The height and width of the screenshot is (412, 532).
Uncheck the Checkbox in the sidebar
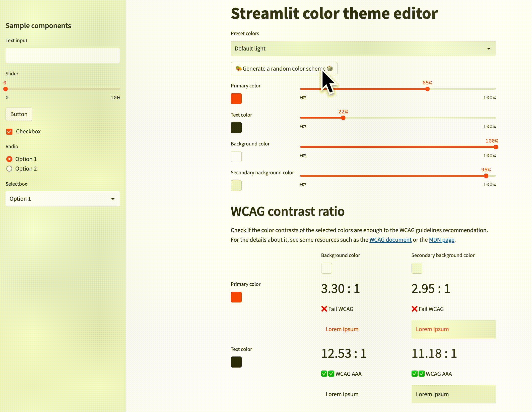pyautogui.click(x=9, y=131)
